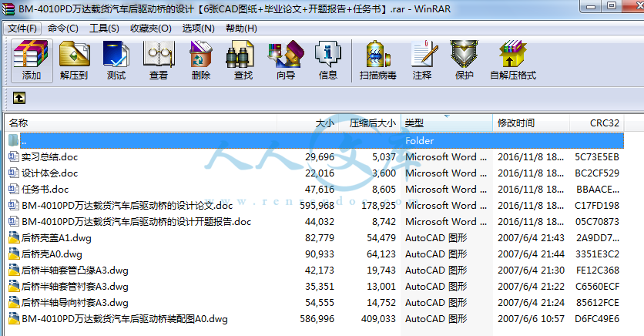Open the Favorites (收藏夹) menu
Image resolution: width=644 pixels, height=336 pixels.
[x=151, y=29]
